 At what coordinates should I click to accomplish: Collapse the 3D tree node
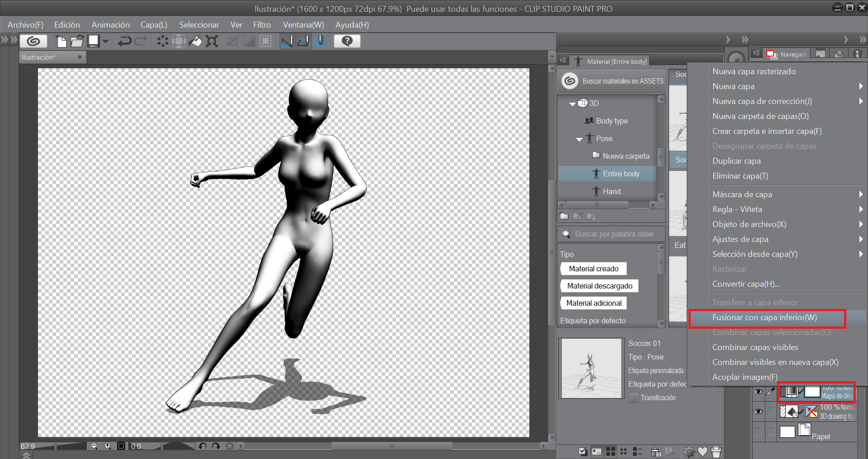[572, 104]
